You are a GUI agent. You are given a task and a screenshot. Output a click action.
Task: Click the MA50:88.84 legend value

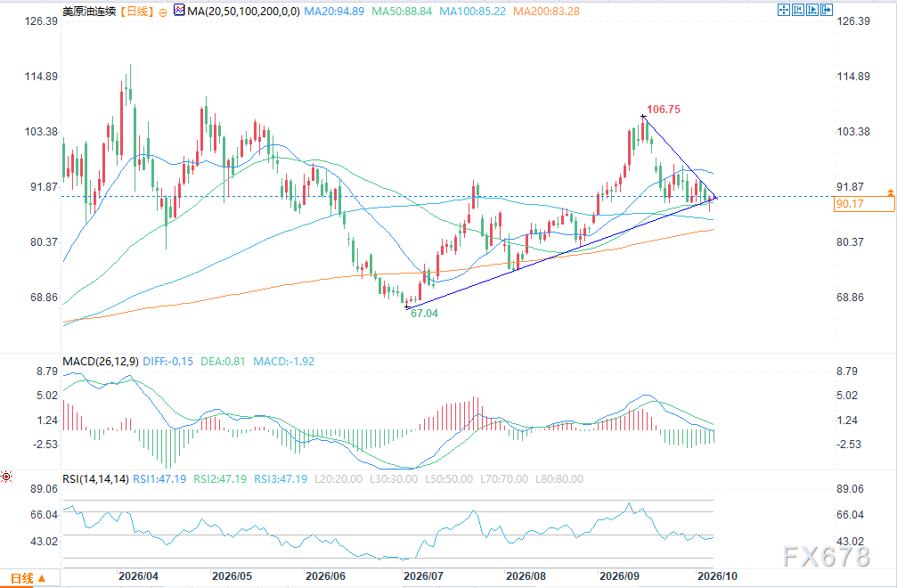pyautogui.click(x=402, y=11)
